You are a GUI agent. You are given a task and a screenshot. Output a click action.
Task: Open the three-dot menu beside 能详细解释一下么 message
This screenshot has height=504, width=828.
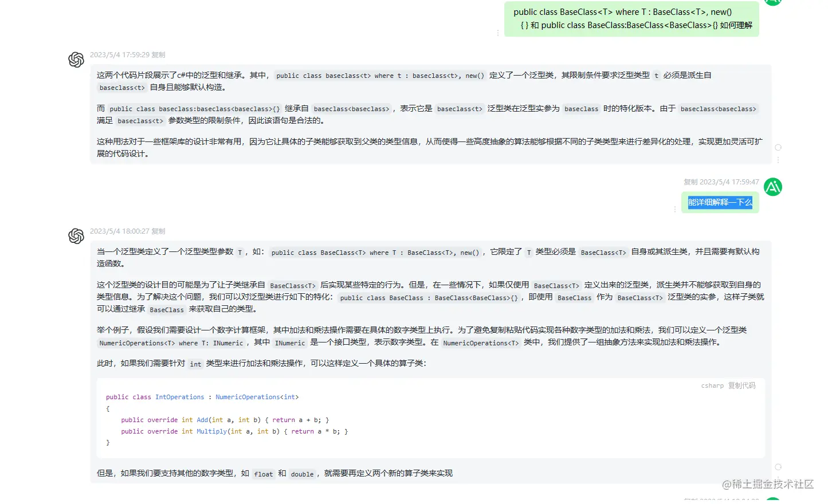(675, 210)
